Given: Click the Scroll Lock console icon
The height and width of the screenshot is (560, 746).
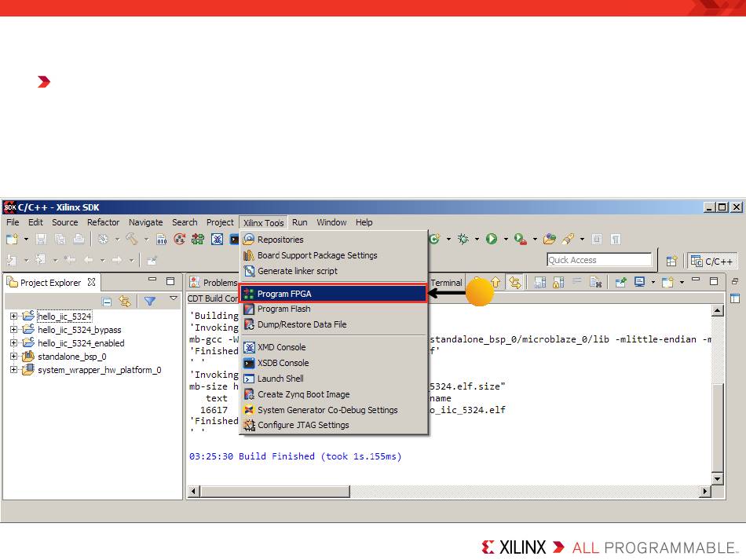Looking at the screenshot, I should [x=558, y=283].
